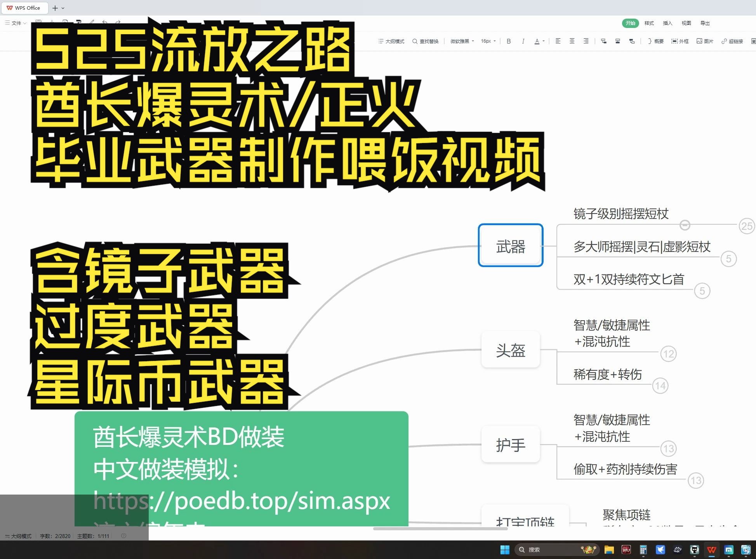Image resolution: width=756 pixels, height=559 pixels.
Task: Toggle italic formatting in toolbar
Action: tap(523, 41)
